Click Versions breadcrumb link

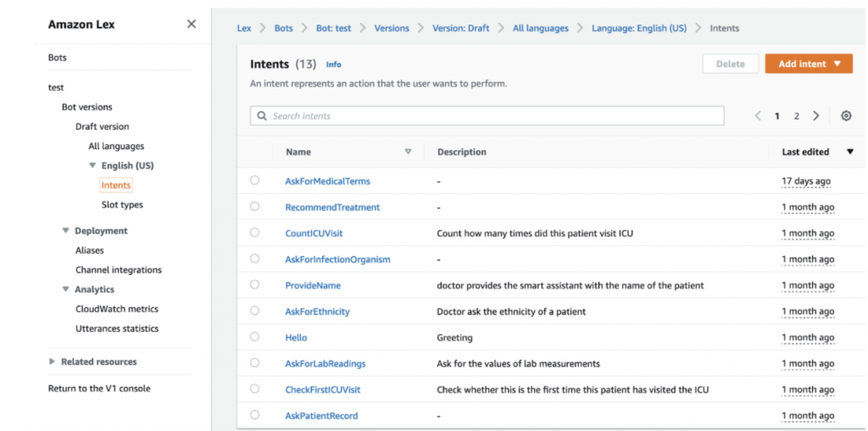[x=392, y=28]
